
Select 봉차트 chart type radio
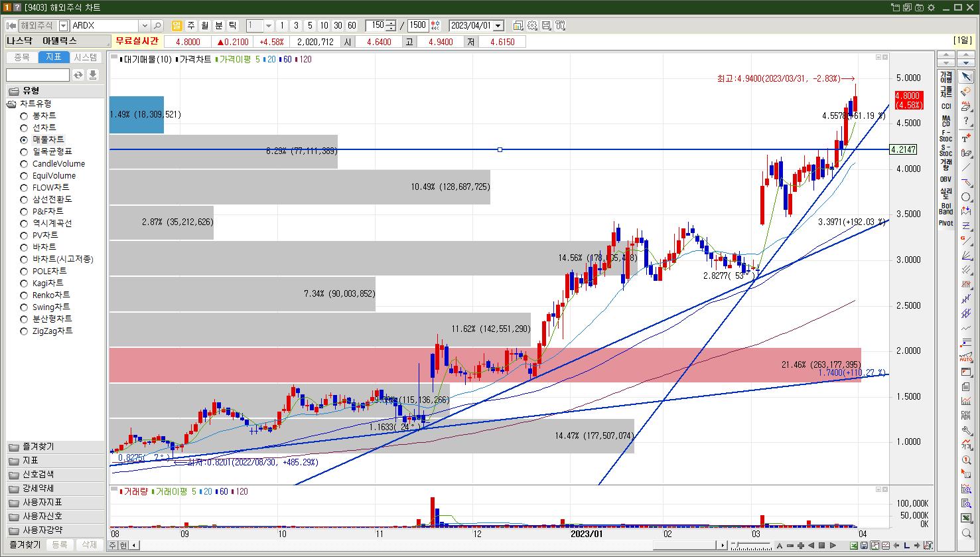[x=24, y=116]
